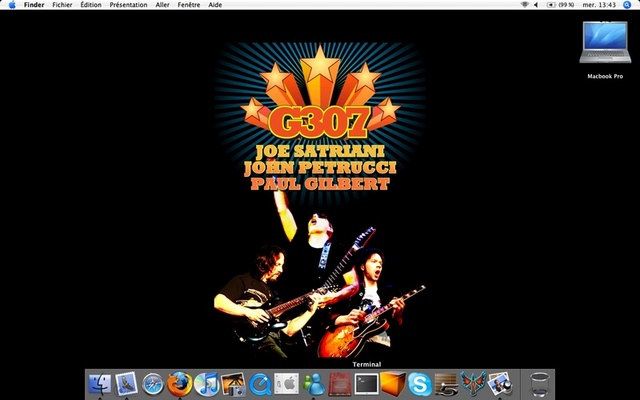Screen dimensions: 640x400
Task: Open the Finder application menu
Action: (34, 5)
